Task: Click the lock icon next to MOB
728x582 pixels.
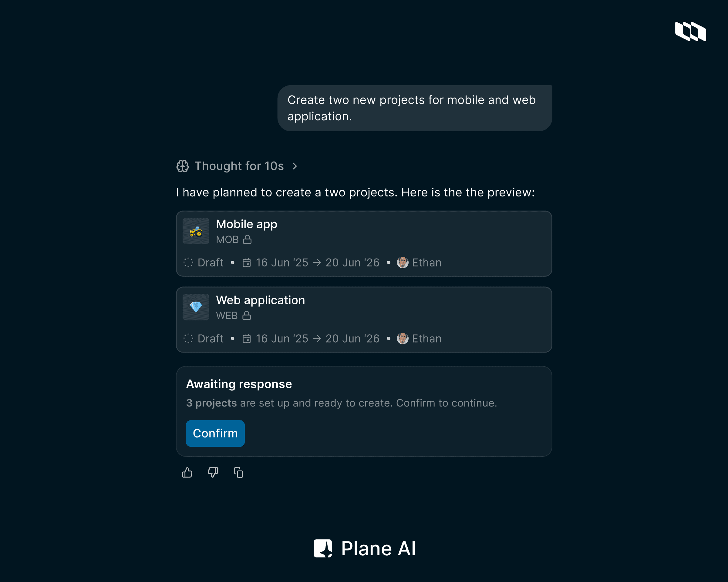Action: click(x=248, y=239)
